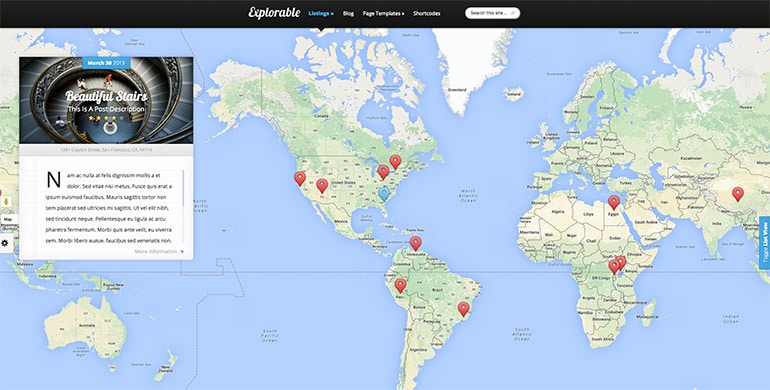Screen dimensions: 770x390
Task: Click the red pin in Peru
Action: pyautogui.click(x=400, y=285)
